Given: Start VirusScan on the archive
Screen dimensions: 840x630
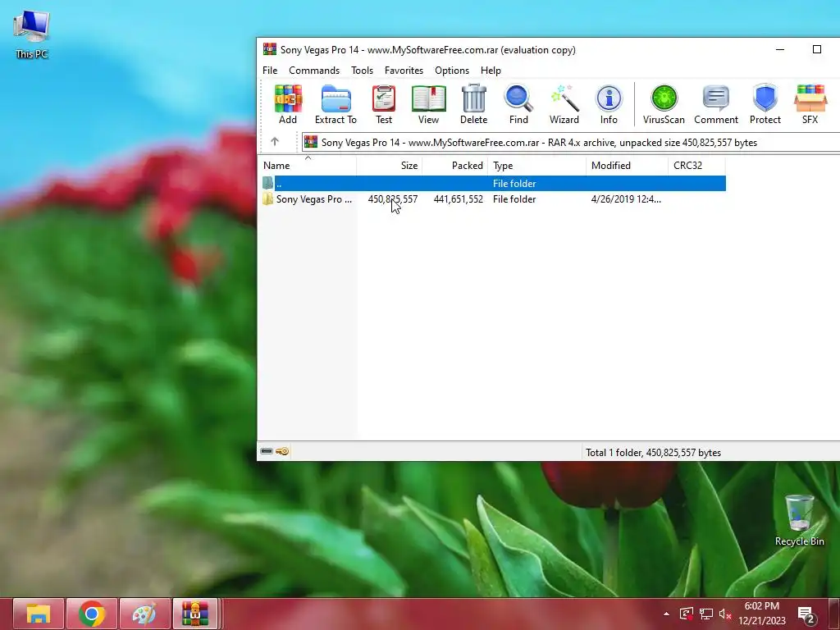Looking at the screenshot, I should (x=664, y=104).
